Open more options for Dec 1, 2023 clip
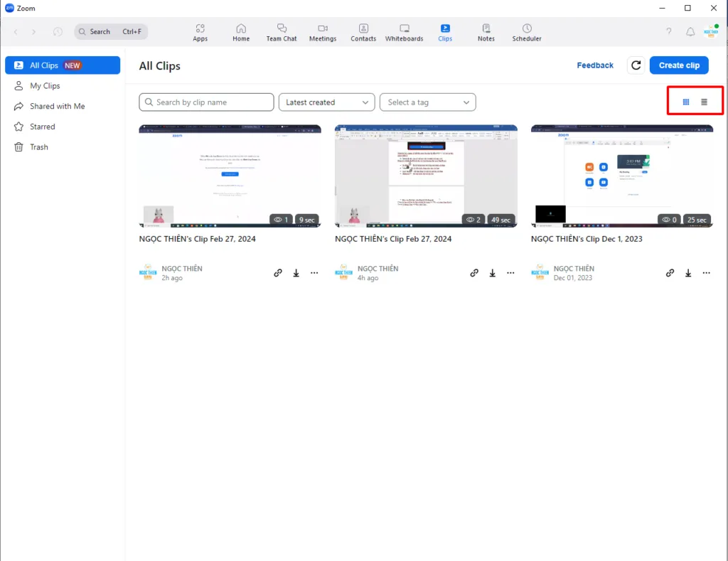Viewport: 728px width, 561px height. 706,273
